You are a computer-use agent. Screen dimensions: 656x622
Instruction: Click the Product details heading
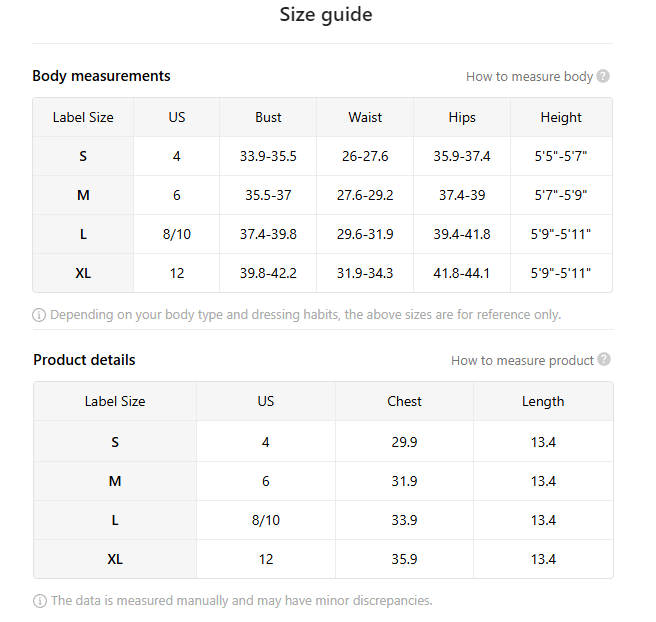(84, 360)
